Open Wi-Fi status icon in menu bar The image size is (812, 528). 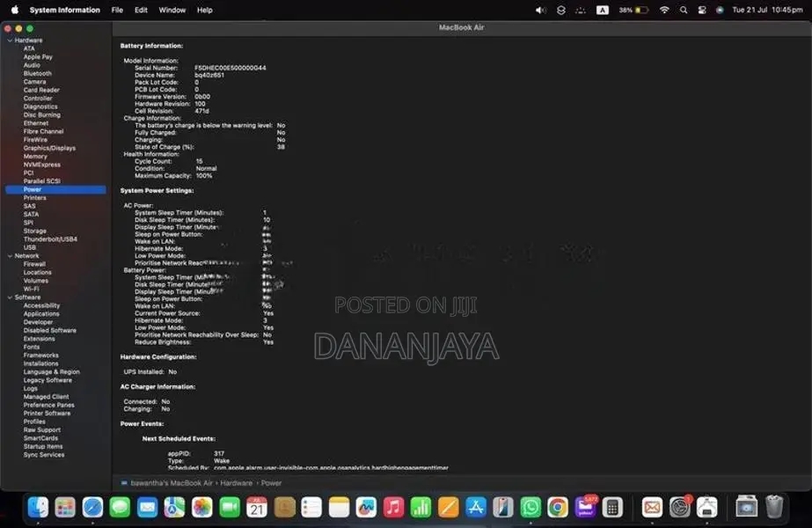[x=664, y=10]
